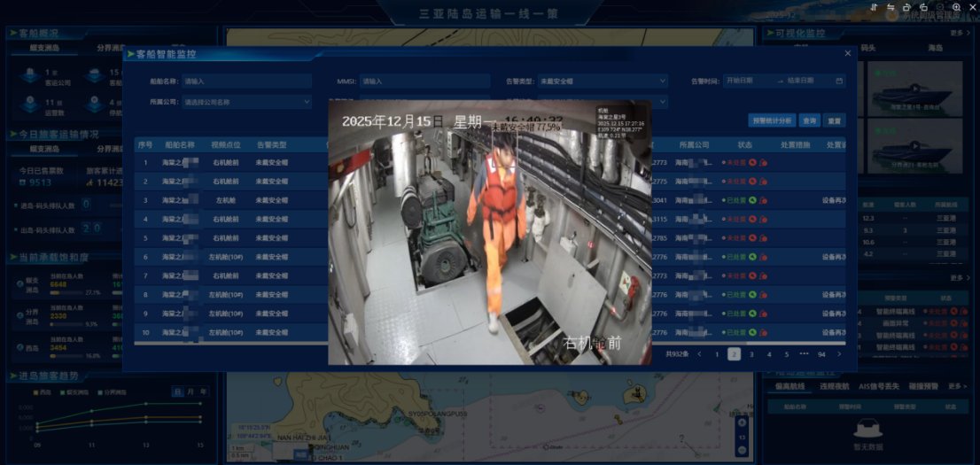Screen dimensions: 980x465
Task: Rotate the image clockwise
Action: (x=906, y=7)
